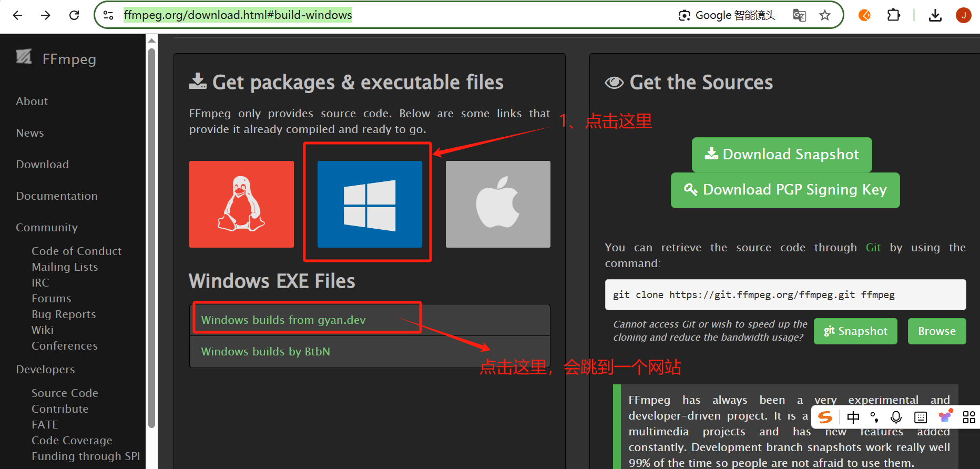Open the Contribute sidebar link
The width and height of the screenshot is (980, 469).
(60, 409)
